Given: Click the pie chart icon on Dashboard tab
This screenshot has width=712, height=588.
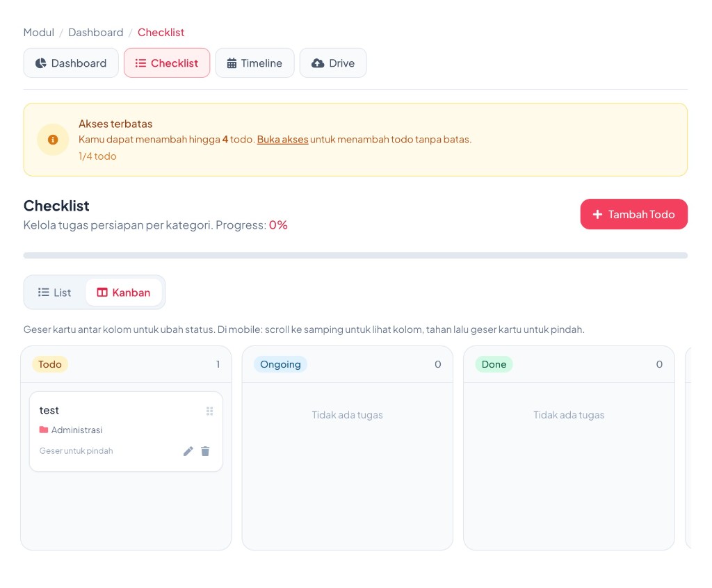Looking at the screenshot, I should pyautogui.click(x=41, y=63).
